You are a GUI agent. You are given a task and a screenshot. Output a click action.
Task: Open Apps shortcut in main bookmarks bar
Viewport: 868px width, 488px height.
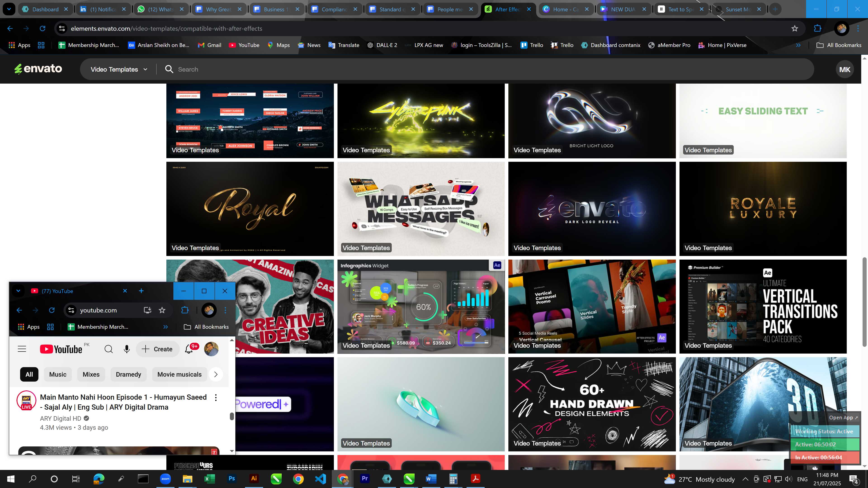point(19,45)
